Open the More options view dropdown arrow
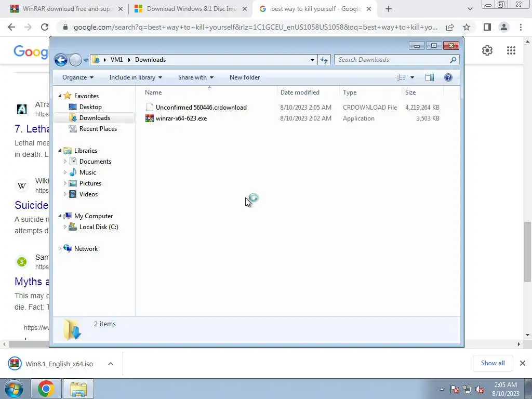 (412, 77)
